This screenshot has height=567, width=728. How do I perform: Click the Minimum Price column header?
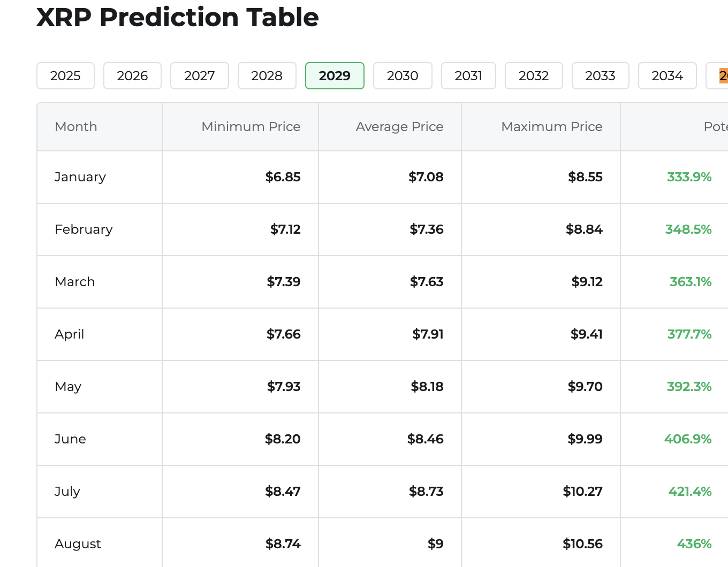[x=251, y=127]
